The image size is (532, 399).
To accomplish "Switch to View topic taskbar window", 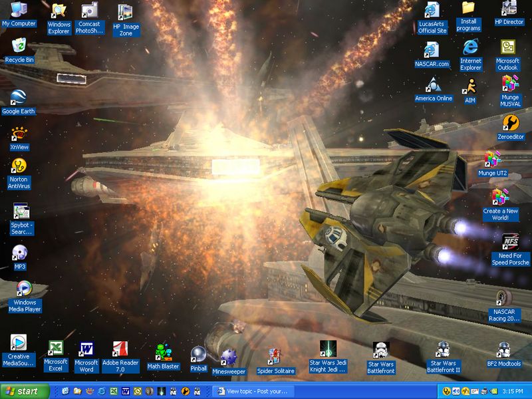I will point(253,391).
